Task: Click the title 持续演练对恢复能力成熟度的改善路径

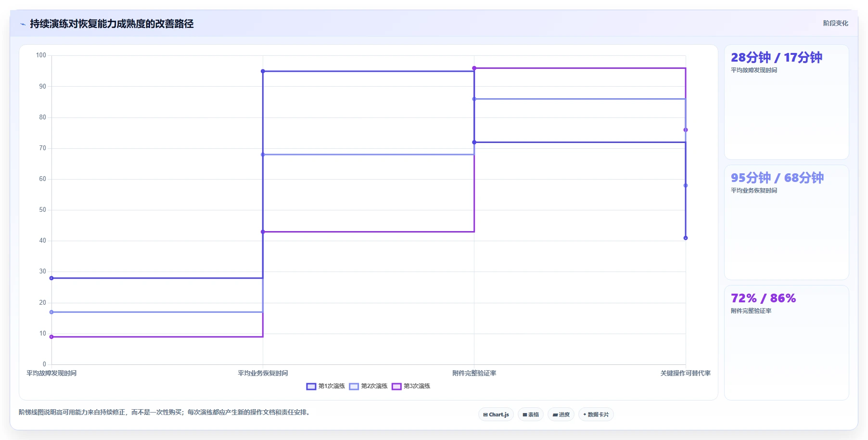Action: click(x=112, y=24)
